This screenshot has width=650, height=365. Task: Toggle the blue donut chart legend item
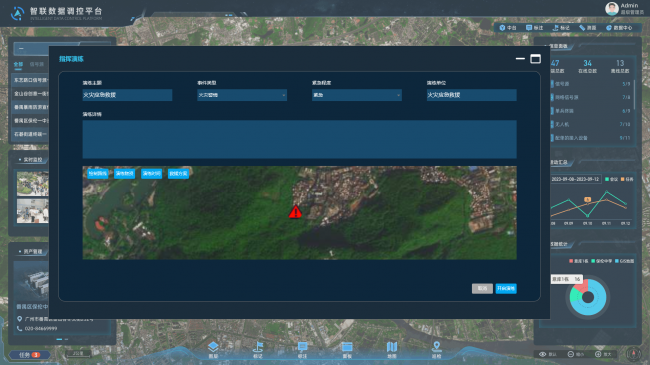624,261
